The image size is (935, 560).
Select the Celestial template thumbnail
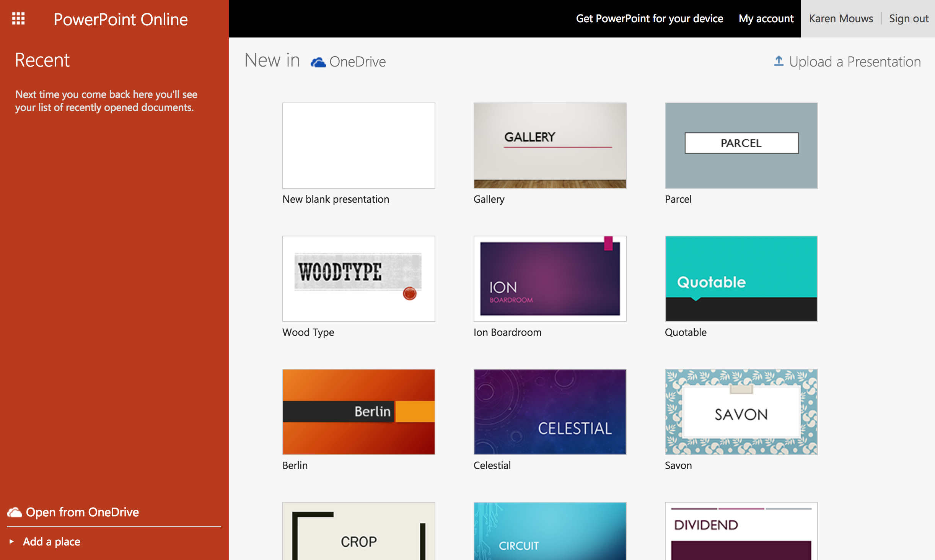point(550,412)
